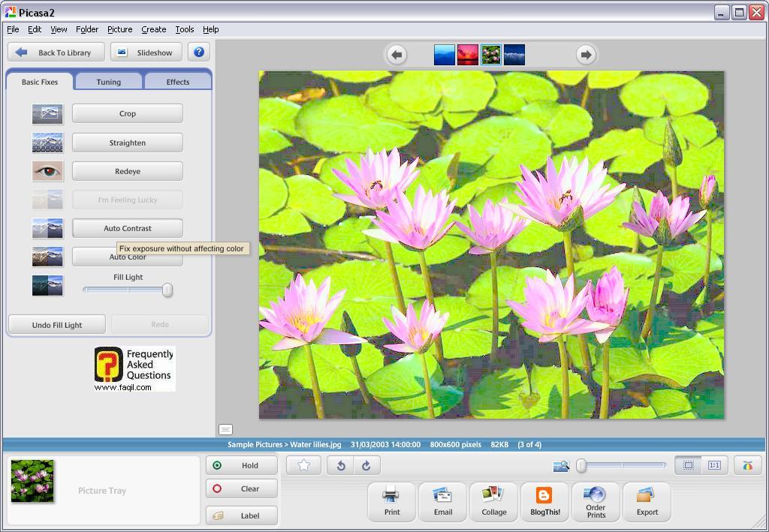This screenshot has width=769, height=532.
Task: Select the red sunset thumbnail
Action: point(468,55)
